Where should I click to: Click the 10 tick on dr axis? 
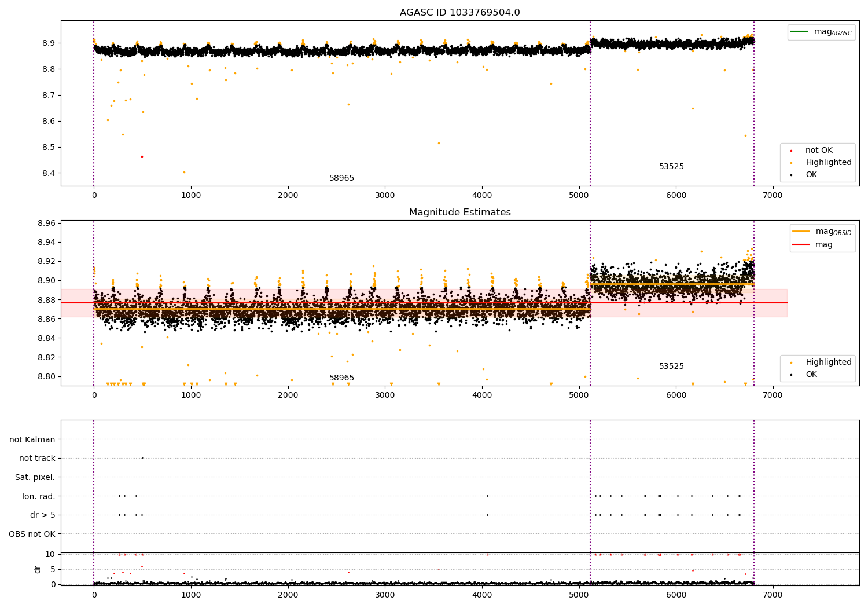[51, 555]
